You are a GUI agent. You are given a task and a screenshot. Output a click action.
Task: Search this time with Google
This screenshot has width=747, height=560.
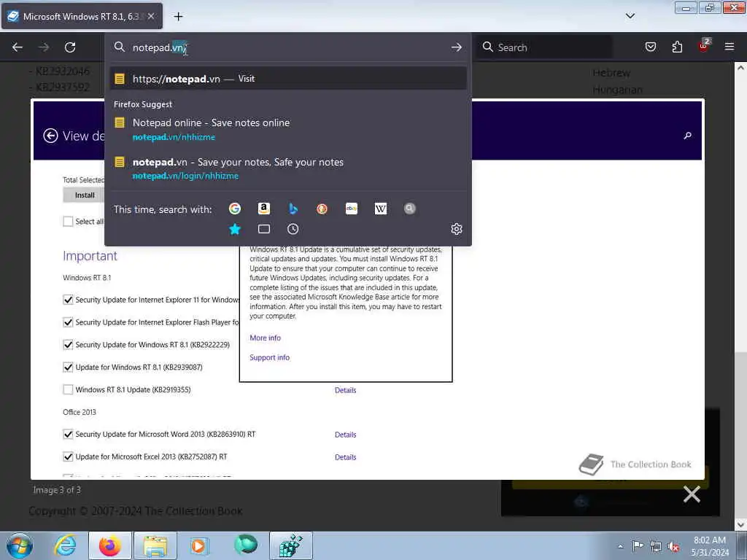[x=234, y=209]
